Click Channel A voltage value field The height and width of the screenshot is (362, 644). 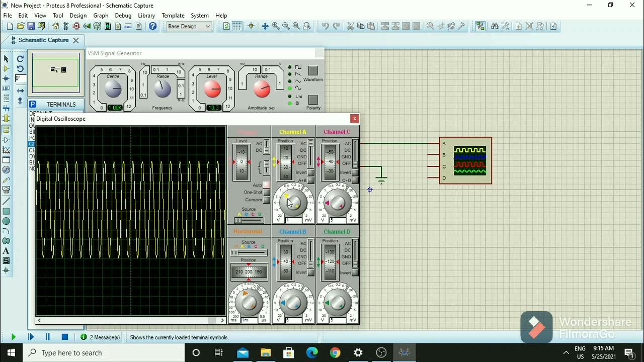coord(294,220)
